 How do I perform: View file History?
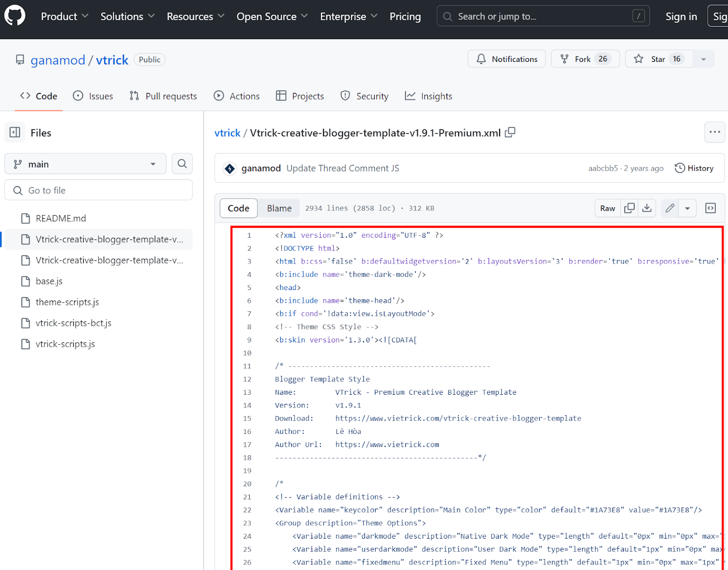pos(694,168)
